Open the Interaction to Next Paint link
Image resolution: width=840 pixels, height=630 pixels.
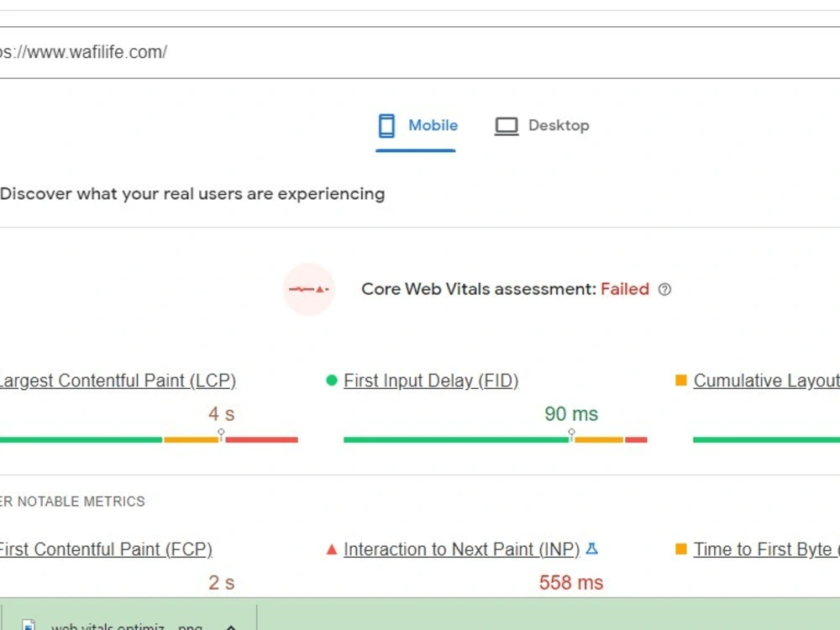[461, 549]
